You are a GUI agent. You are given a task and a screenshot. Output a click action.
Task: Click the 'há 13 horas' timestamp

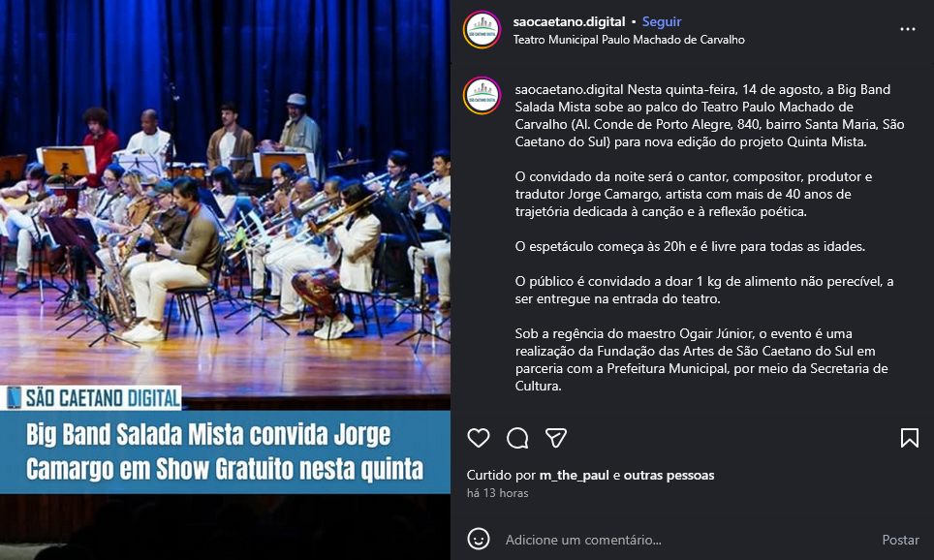click(x=497, y=493)
